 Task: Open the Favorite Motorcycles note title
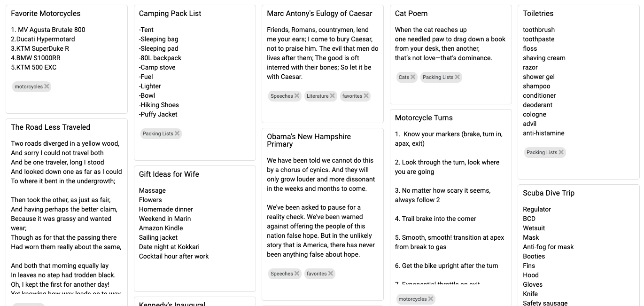tap(46, 14)
